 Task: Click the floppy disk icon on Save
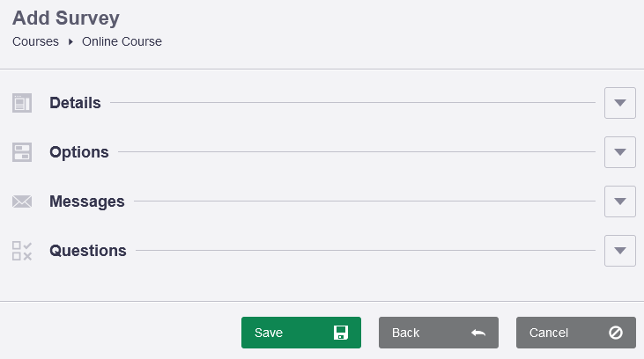point(340,333)
